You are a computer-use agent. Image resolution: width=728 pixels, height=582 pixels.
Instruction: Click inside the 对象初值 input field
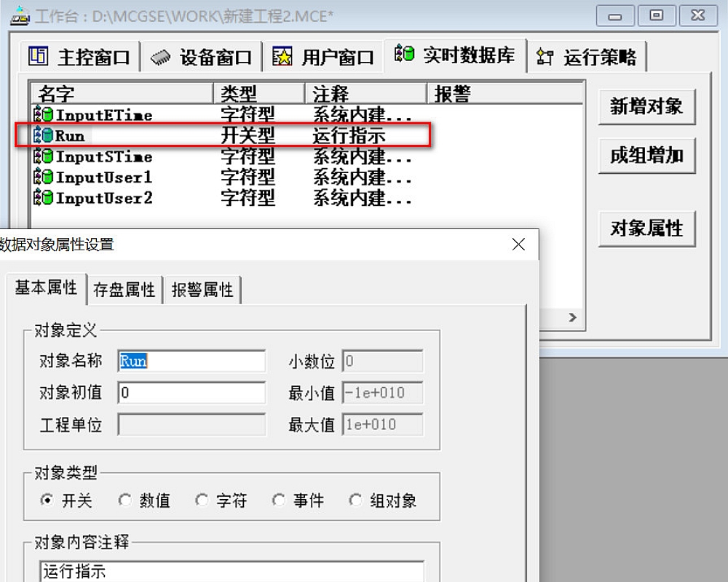click(x=189, y=391)
